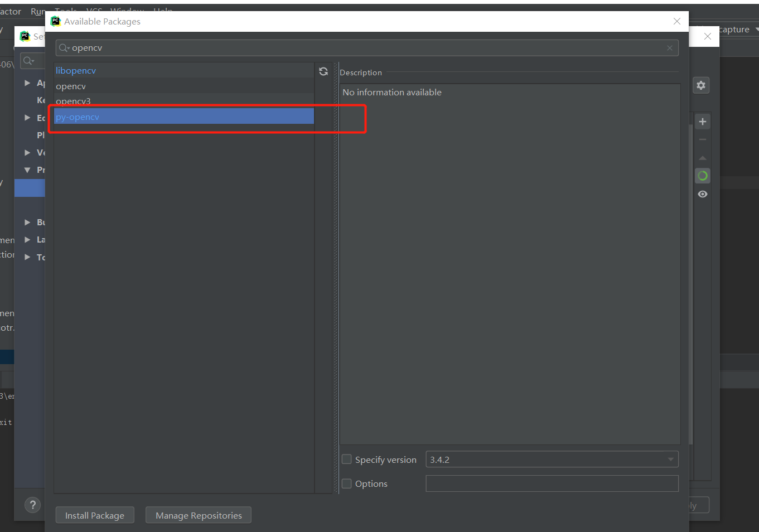Focus the opencv package search field

(x=367, y=48)
